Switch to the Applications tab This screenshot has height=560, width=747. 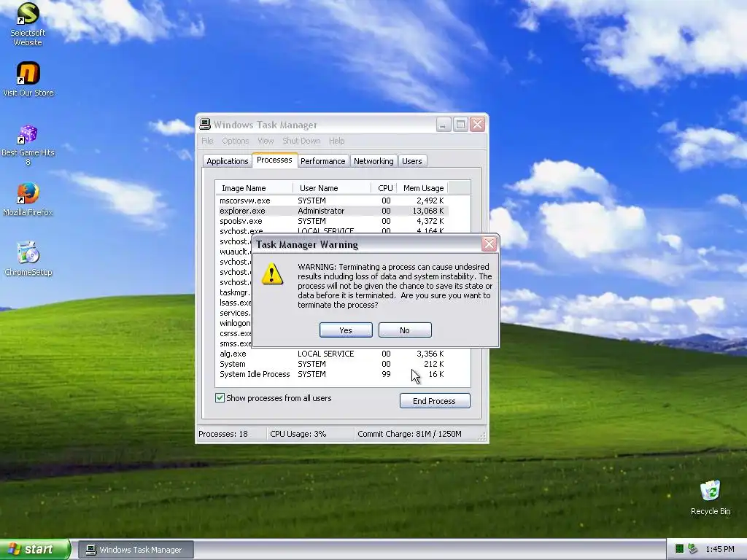tap(228, 161)
